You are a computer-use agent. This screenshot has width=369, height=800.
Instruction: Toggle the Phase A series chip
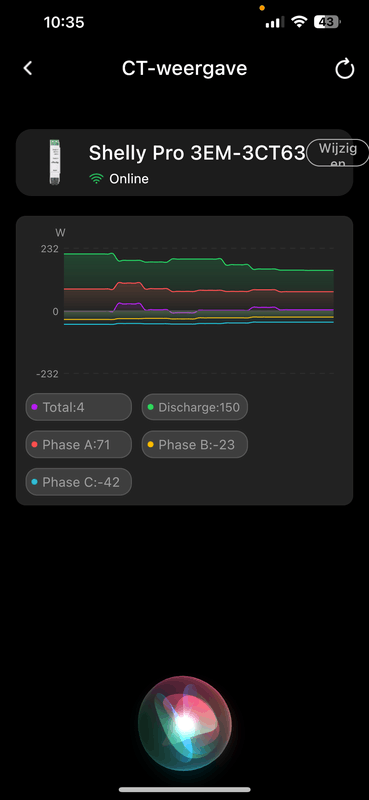click(79, 444)
